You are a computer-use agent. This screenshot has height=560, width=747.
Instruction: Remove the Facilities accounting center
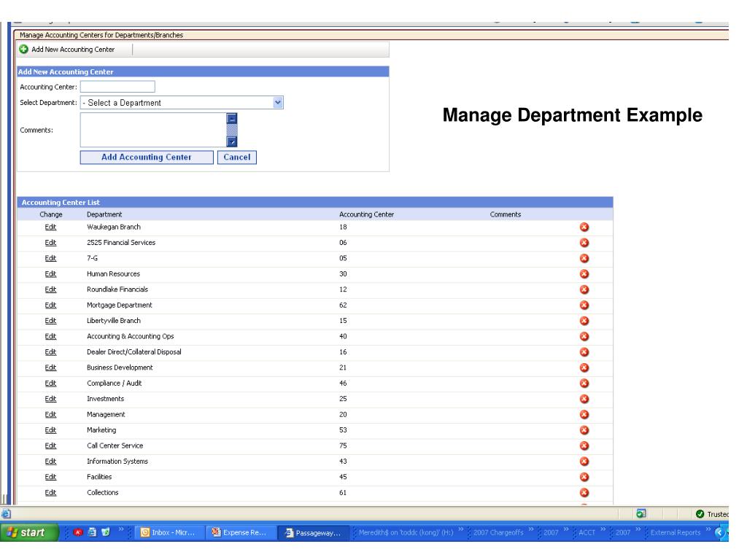pyautogui.click(x=584, y=477)
